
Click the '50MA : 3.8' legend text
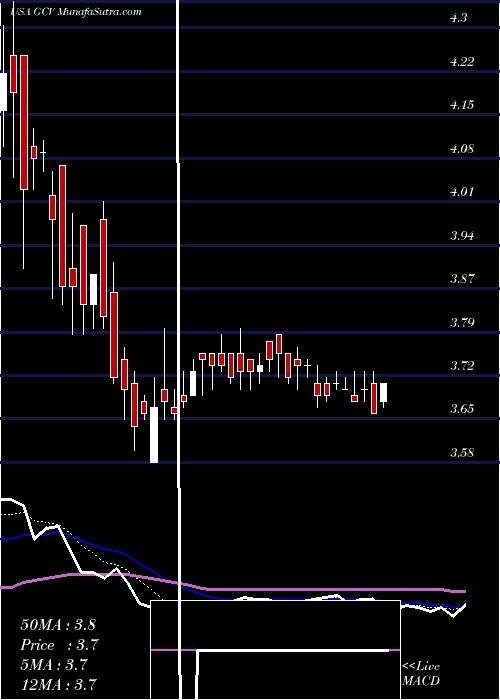(58, 625)
